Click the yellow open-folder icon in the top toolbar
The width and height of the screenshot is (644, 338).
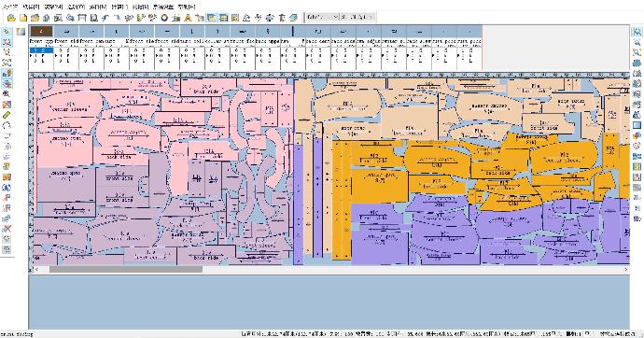coord(11,17)
